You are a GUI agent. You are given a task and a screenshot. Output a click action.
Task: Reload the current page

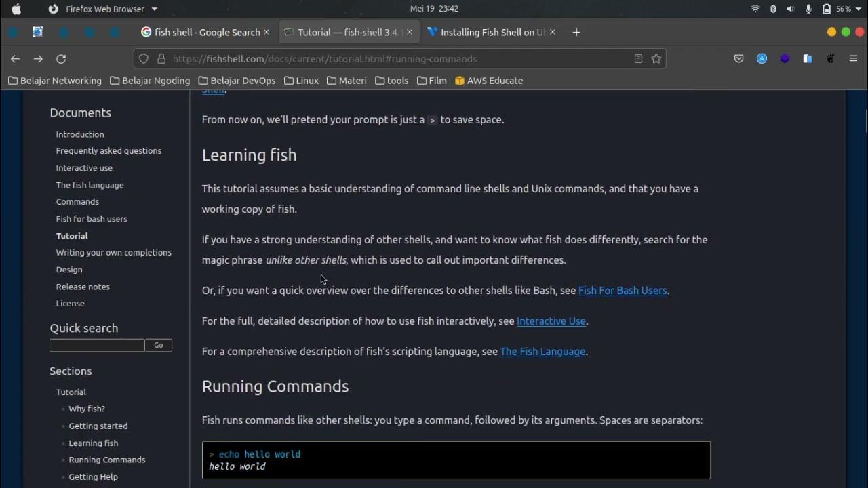pos(61,59)
